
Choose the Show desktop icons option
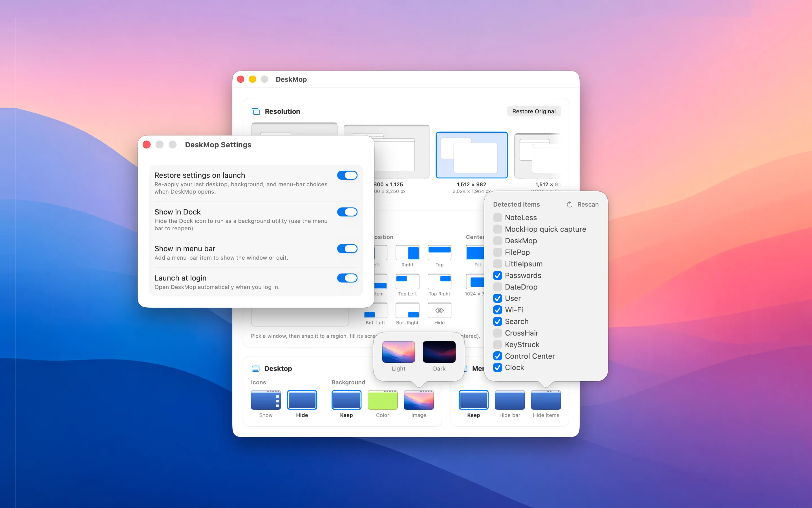coord(266,400)
